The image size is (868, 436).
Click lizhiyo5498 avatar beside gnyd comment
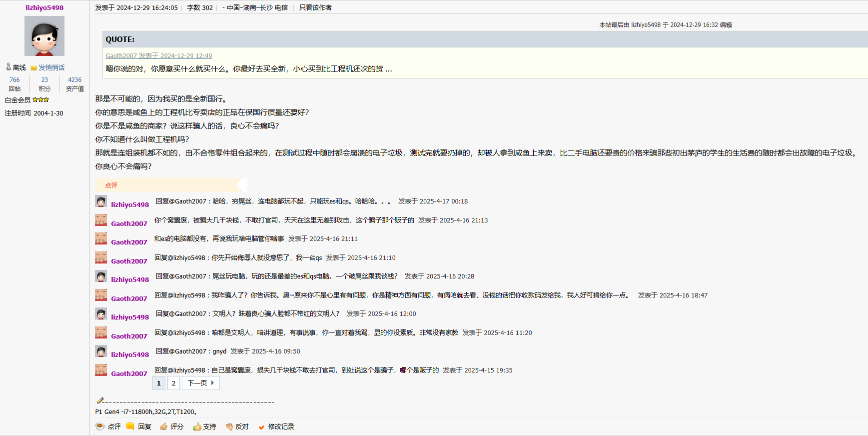coord(101,351)
